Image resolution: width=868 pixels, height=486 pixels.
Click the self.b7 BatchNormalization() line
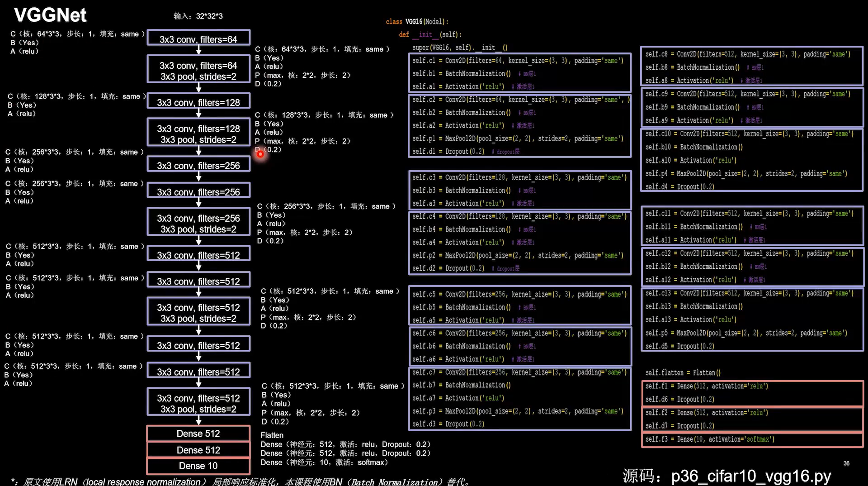461,385
